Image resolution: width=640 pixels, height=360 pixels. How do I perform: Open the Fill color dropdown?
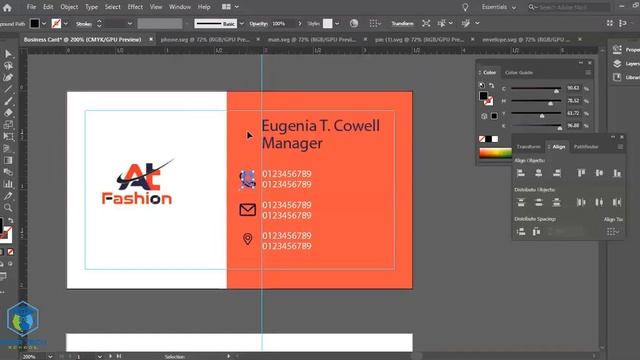[x=44, y=24]
